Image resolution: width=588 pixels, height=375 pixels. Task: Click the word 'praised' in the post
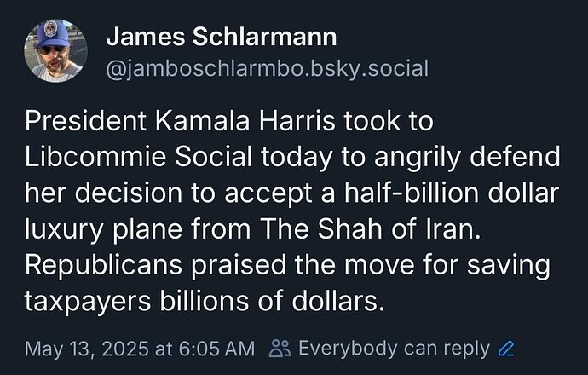tap(239, 266)
